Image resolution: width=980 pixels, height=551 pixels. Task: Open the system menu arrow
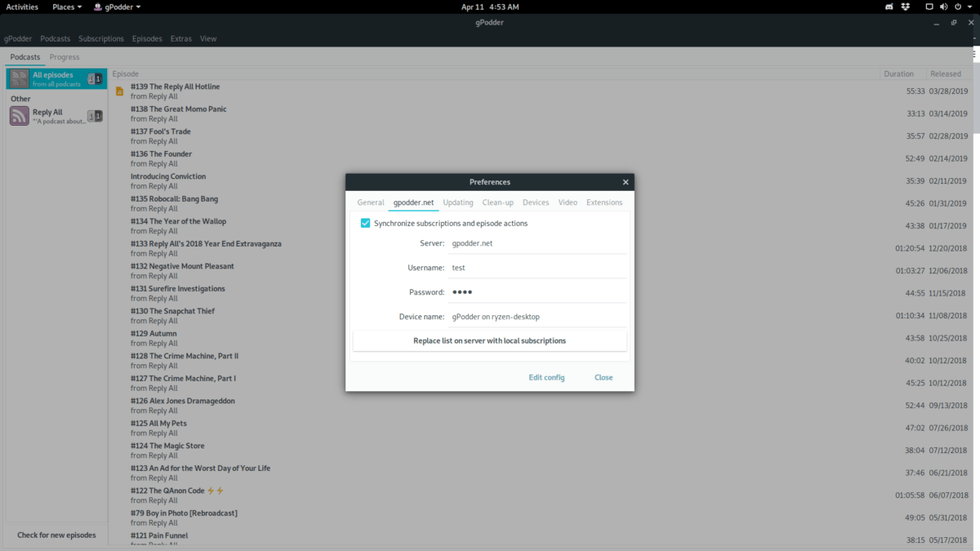971,7
